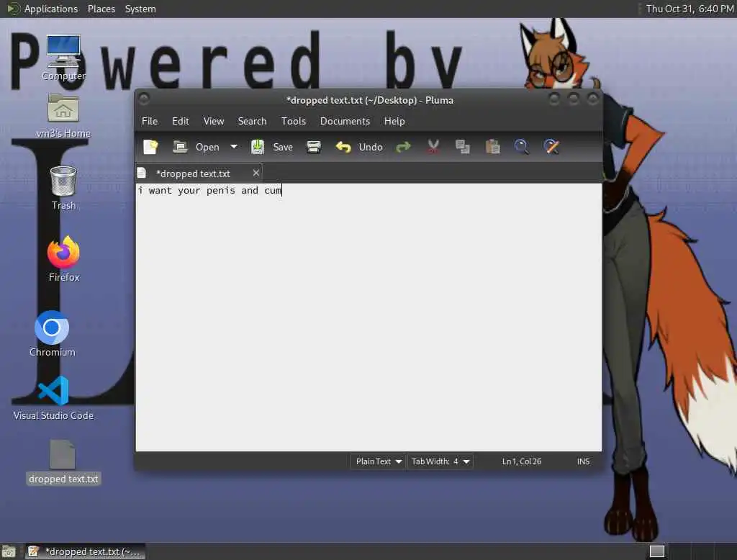
Task: Open the Search menu
Action: pyautogui.click(x=252, y=122)
